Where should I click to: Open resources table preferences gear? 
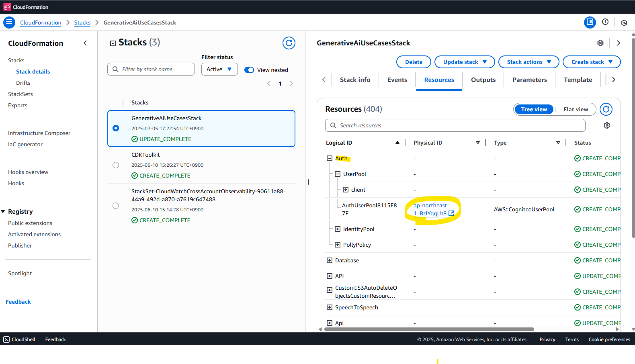pyautogui.click(x=607, y=125)
